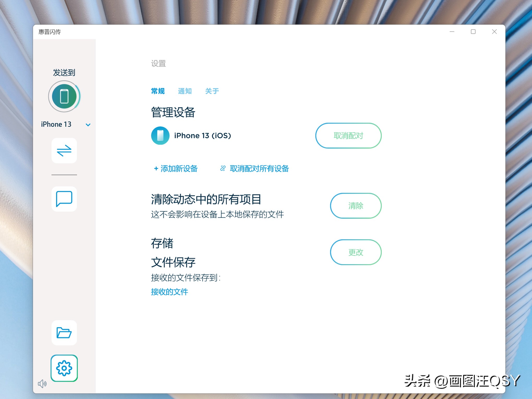Select the file transfer arrows icon in sidebar
Viewport: 532px width, 399px height.
[x=64, y=151]
